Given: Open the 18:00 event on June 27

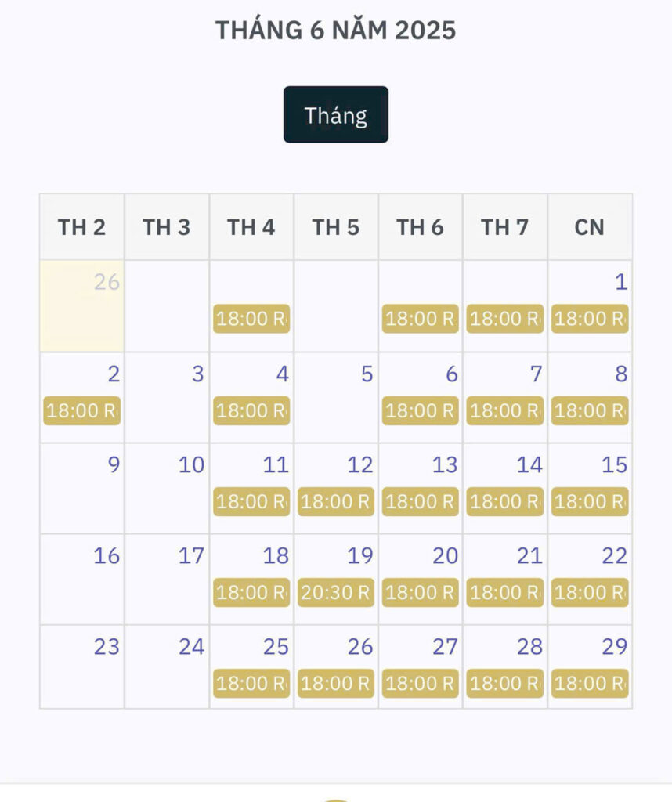Looking at the screenshot, I should coord(420,683).
